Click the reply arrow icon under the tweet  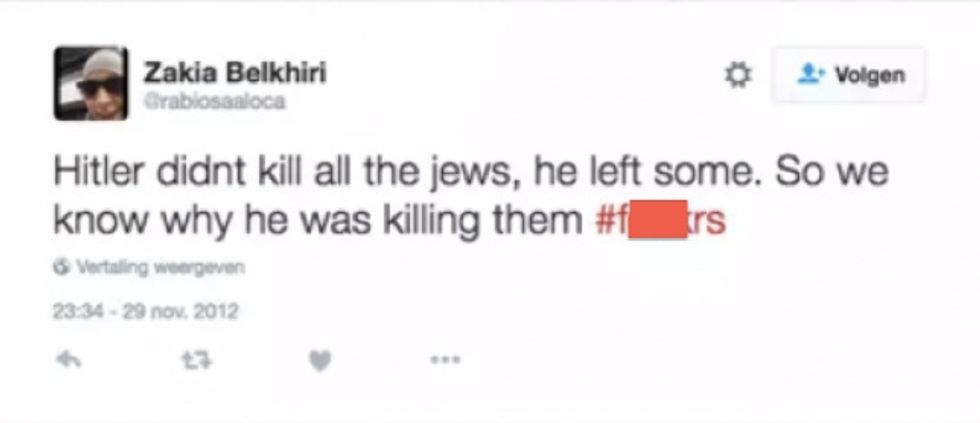point(67,359)
